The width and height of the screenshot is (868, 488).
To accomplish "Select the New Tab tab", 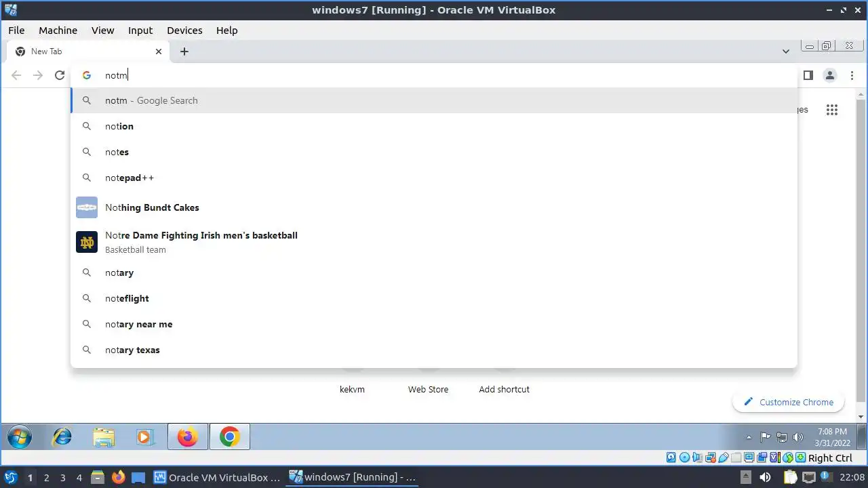I will pos(88,51).
